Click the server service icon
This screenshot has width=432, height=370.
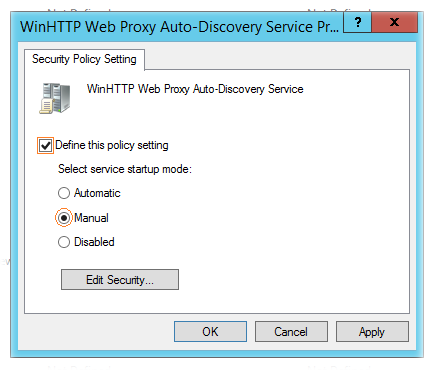[55, 98]
